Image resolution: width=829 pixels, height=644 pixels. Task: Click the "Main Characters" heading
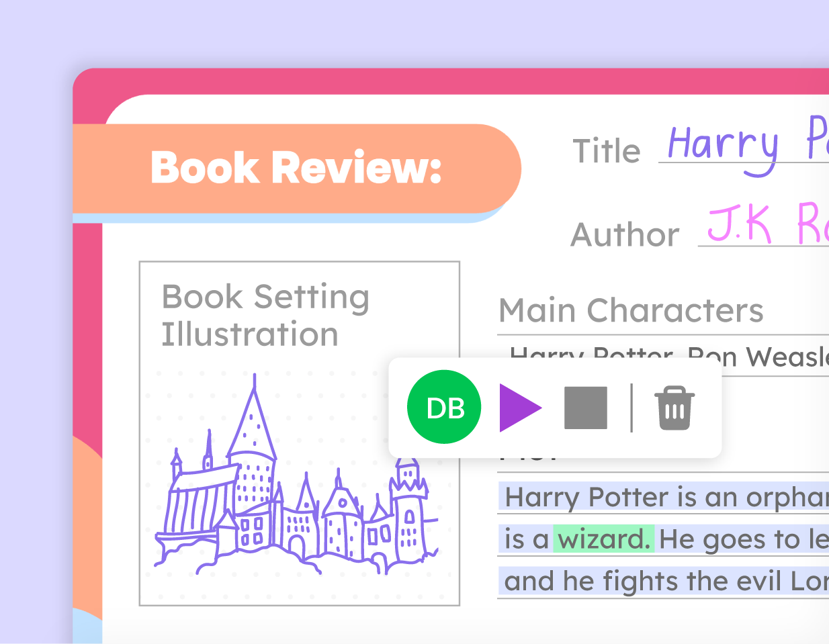[631, 310]
